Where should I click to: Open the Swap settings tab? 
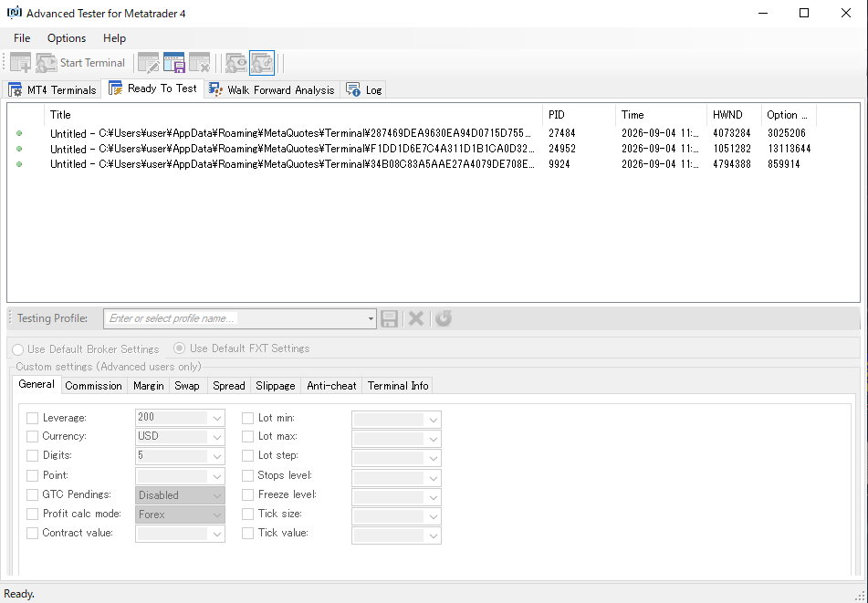click(187, 386)
